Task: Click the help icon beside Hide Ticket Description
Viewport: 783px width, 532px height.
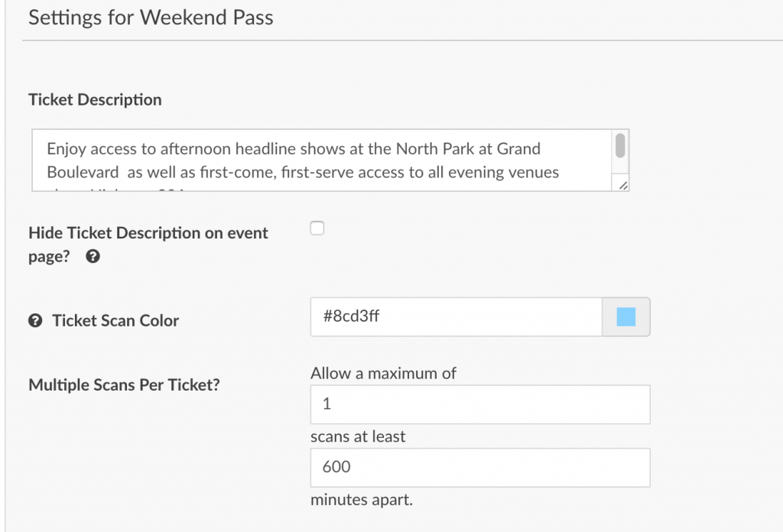Action: pos(93,257)
